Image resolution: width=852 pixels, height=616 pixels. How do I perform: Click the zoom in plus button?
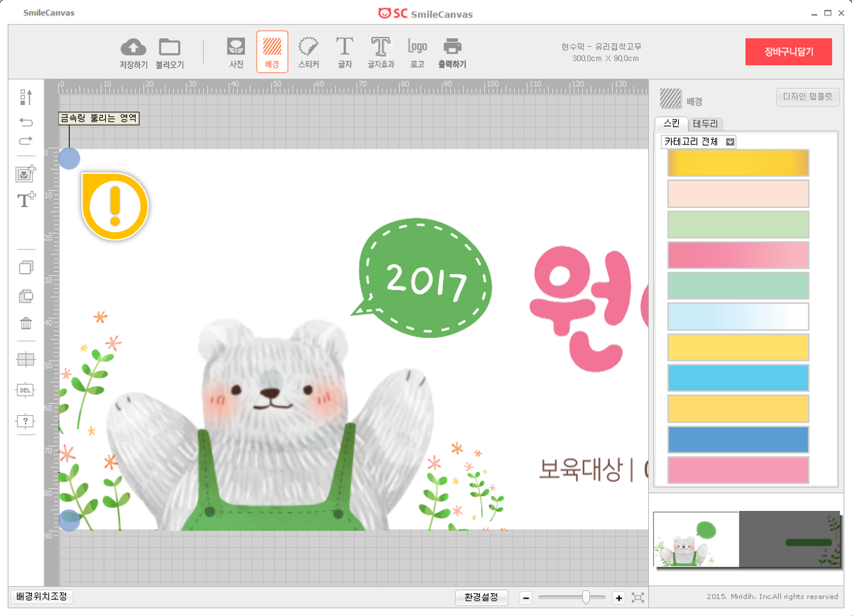[x=618, y=598]
